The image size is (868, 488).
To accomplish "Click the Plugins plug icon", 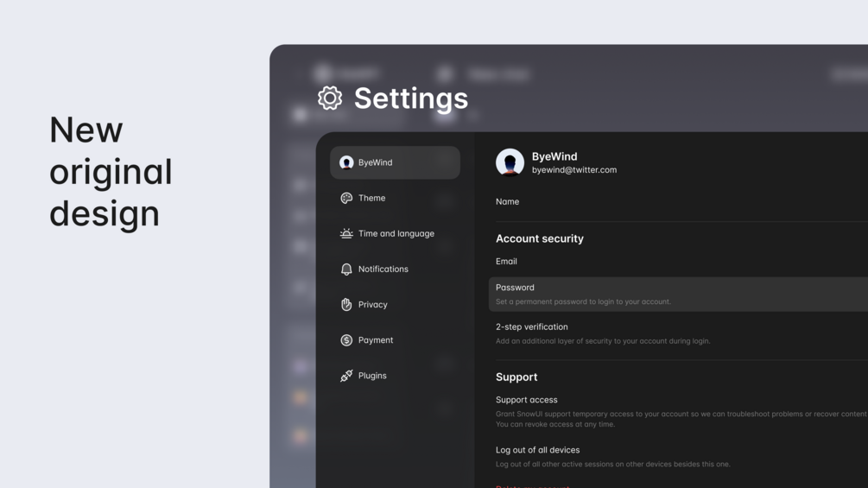I will click(346, 376).
